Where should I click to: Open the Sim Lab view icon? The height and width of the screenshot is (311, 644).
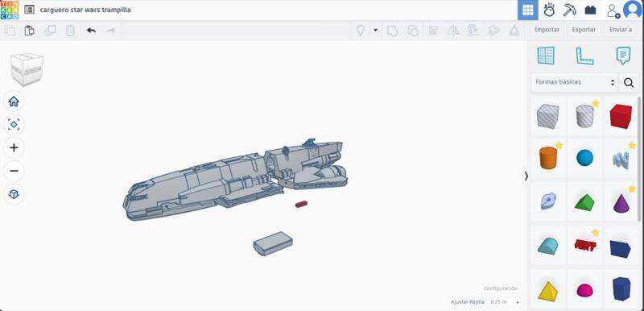click(x=549, y=10)
